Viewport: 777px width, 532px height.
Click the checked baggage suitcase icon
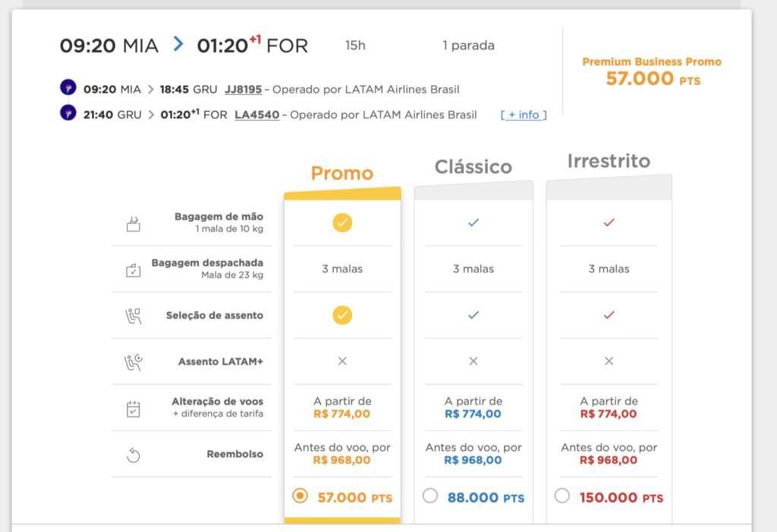click(x=134, y=269)
